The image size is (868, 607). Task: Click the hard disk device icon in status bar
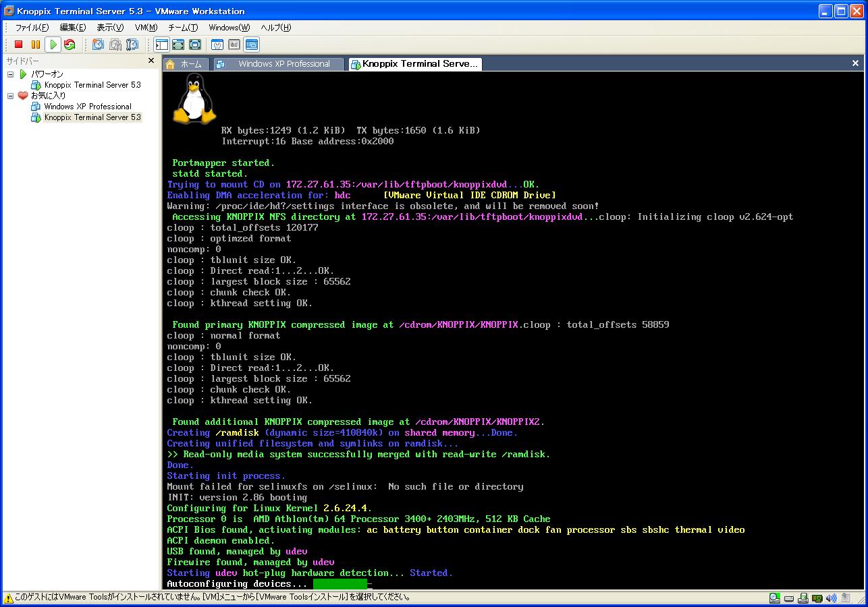tap(789, 598)
